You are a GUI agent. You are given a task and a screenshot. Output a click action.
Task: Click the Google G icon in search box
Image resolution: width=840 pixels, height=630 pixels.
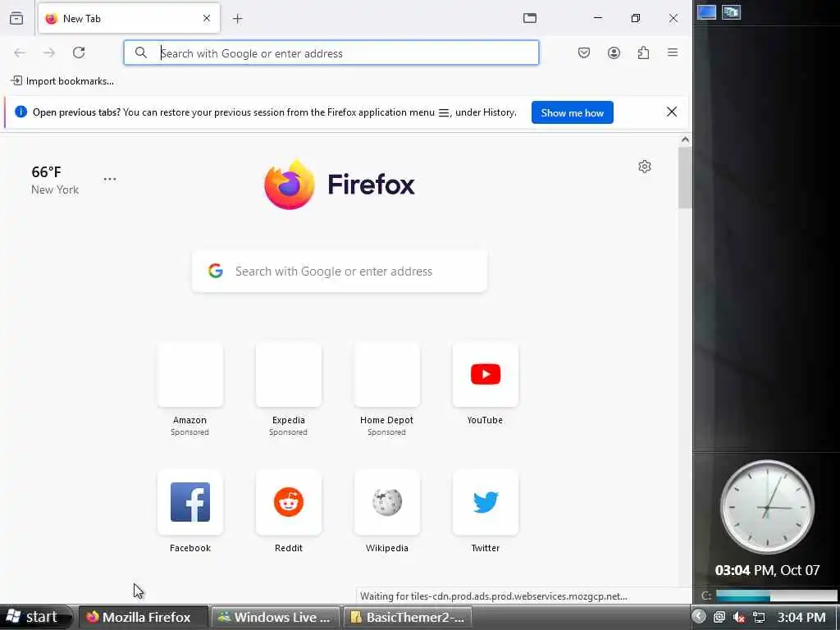(x=216, y=271)
